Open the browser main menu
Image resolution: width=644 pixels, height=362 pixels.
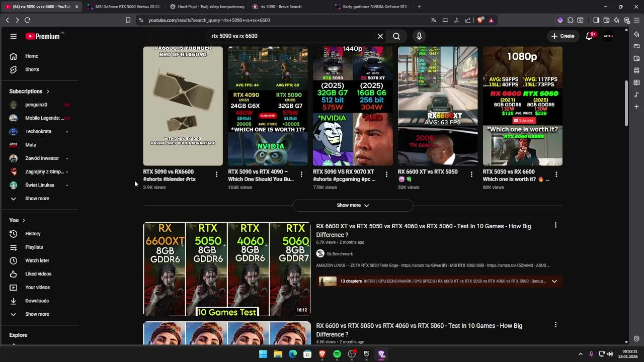pos(637,20)
